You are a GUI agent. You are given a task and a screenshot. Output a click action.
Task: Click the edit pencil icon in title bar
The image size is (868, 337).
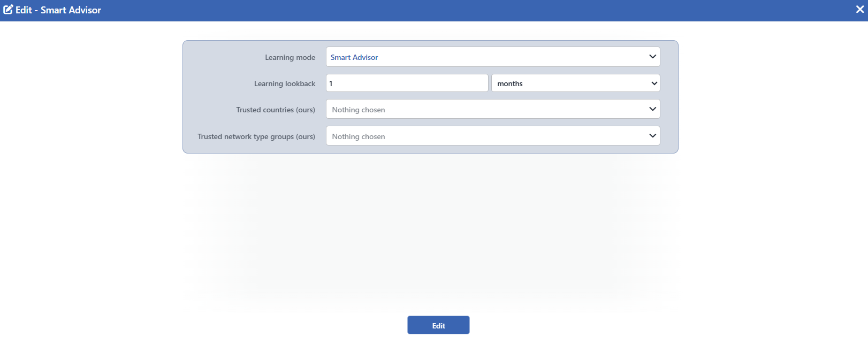pos(8,10)
